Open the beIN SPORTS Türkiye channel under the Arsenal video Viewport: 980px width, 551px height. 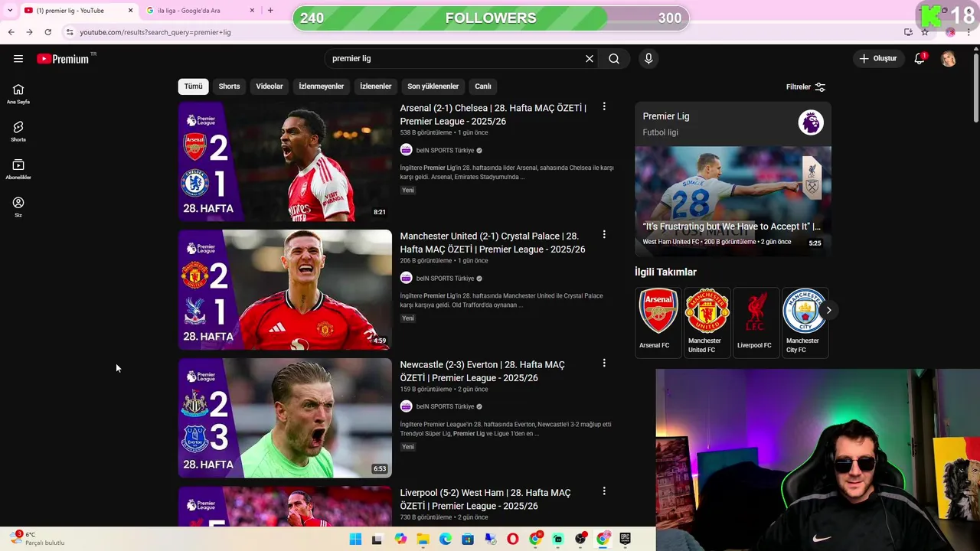pyautogui.click(x=445, y=151)
